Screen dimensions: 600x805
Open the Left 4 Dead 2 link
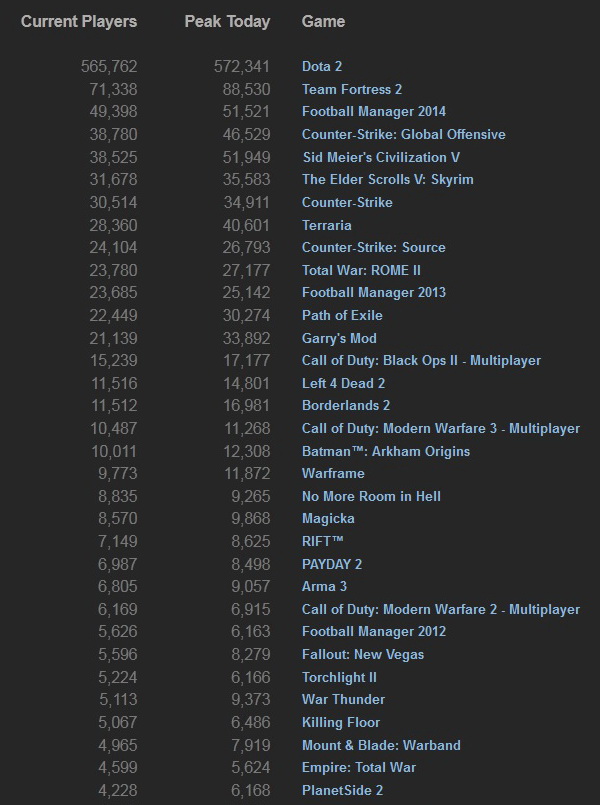click(x=343, y=383)
